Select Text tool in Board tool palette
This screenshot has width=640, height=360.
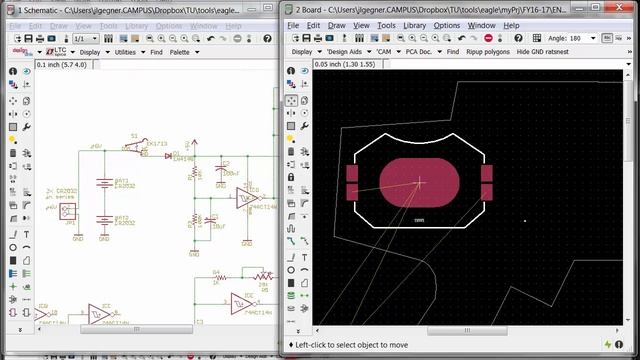coord(304,257)
